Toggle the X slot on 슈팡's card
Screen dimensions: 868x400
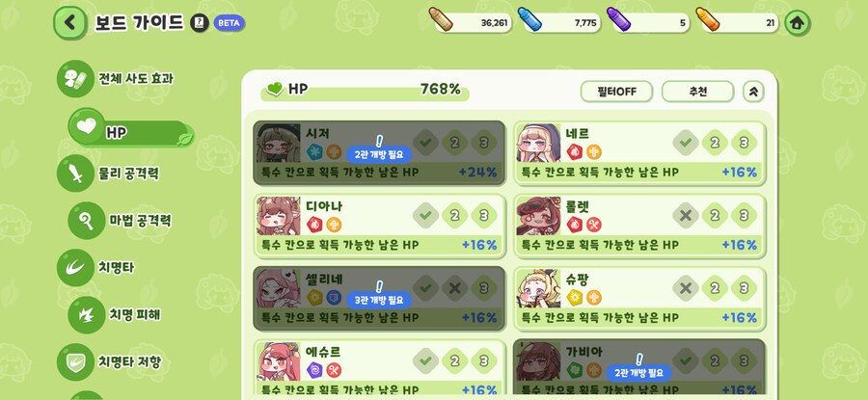coord(686,287)
